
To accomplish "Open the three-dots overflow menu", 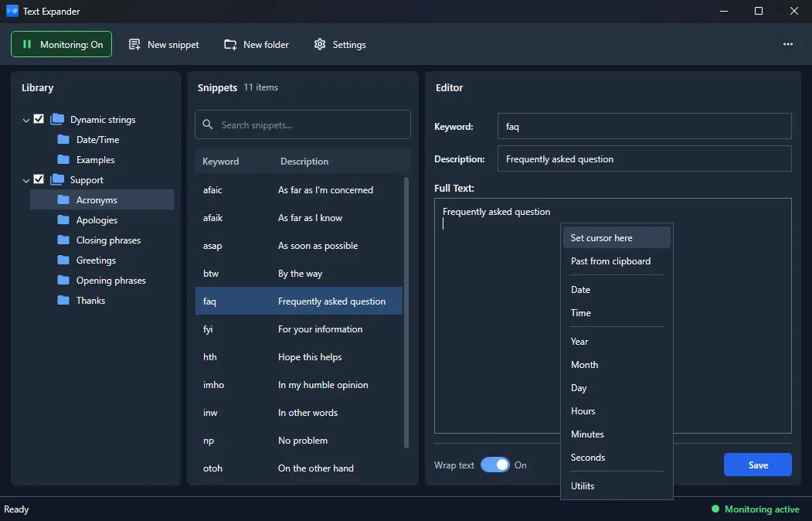I will pyautogui.click(x=787, y=44).
